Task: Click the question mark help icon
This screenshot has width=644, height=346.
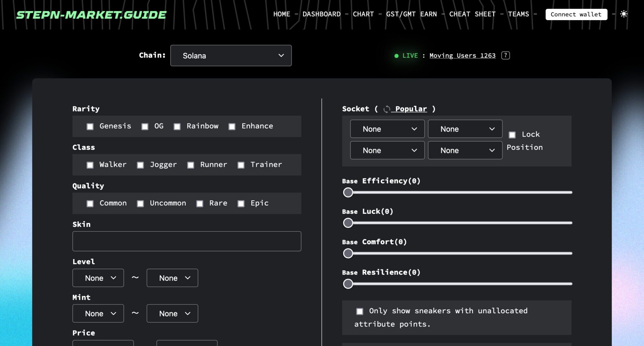Action: (x=505, y=55)
